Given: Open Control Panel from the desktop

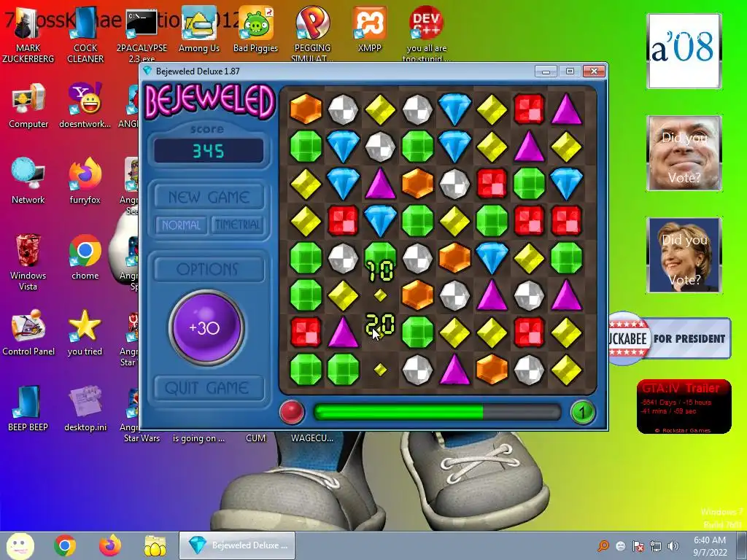Looking at the screenshot, I should pyautogui.click(x=28, y=332).
